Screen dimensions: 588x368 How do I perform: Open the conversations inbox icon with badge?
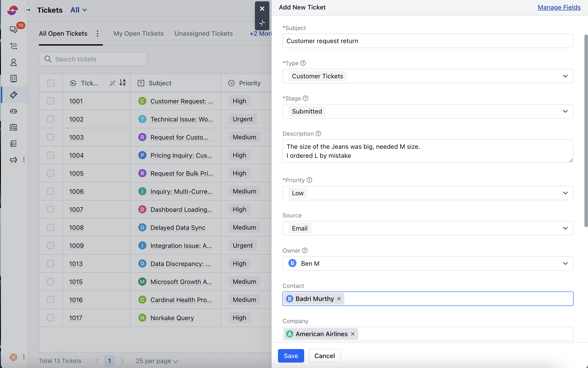click(x=13, y=29)
